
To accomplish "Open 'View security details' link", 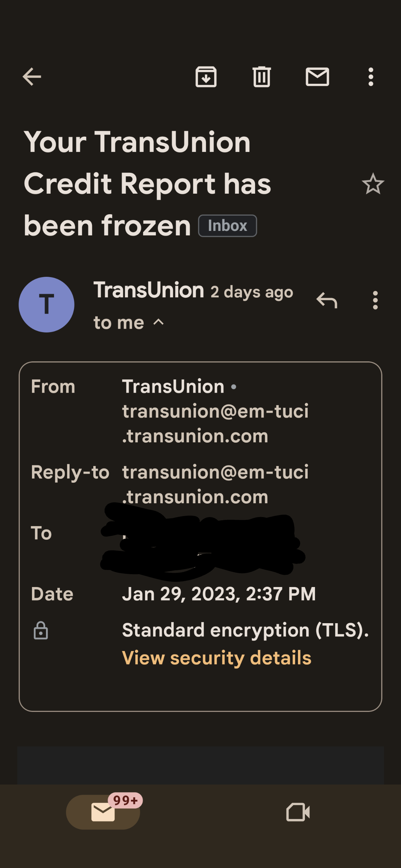I will click(217, 658).
